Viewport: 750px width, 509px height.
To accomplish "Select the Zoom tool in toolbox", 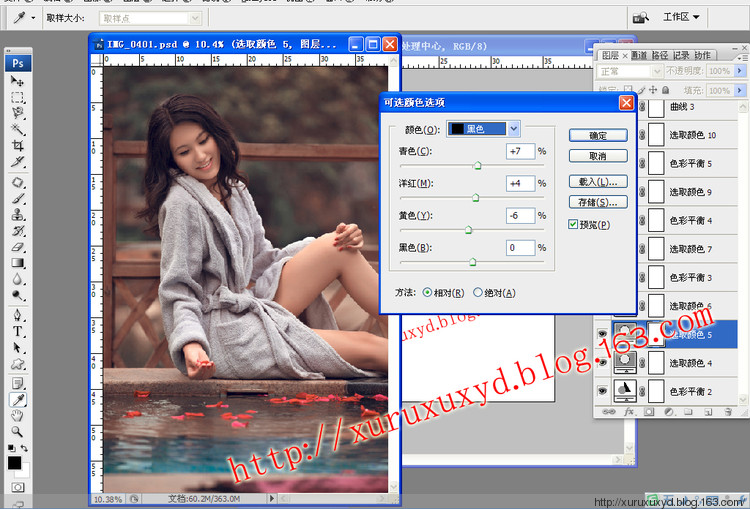I will 18,432.
